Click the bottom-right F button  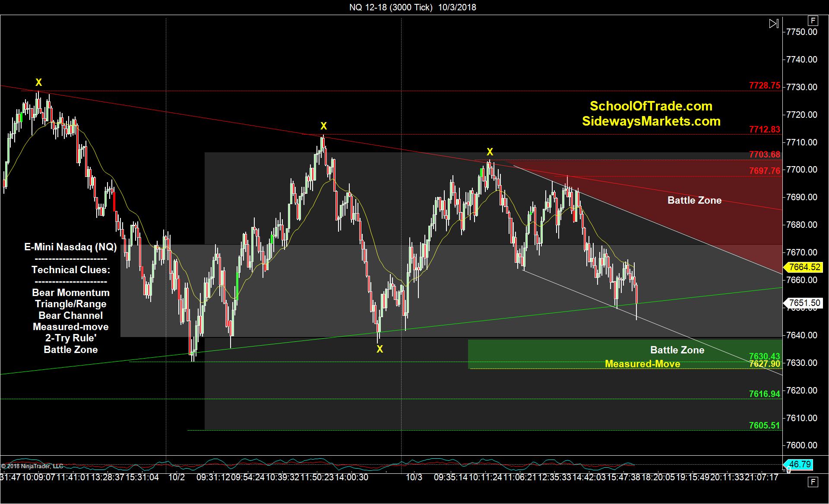coord(813,482)
